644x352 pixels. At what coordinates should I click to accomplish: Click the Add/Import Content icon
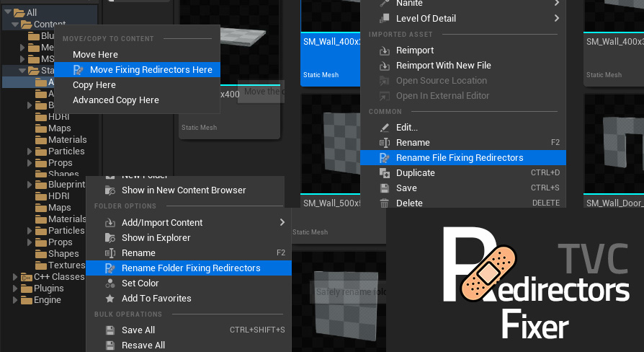[x=110, y=223]
